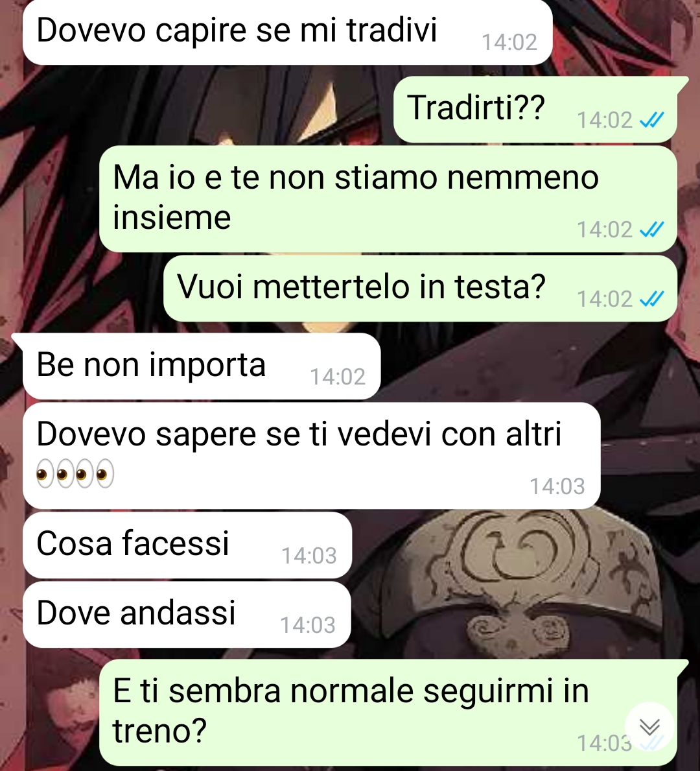The image size is (700, 771).
Task: Tap the eyes emoji in the message
Action: coord(75,475)
